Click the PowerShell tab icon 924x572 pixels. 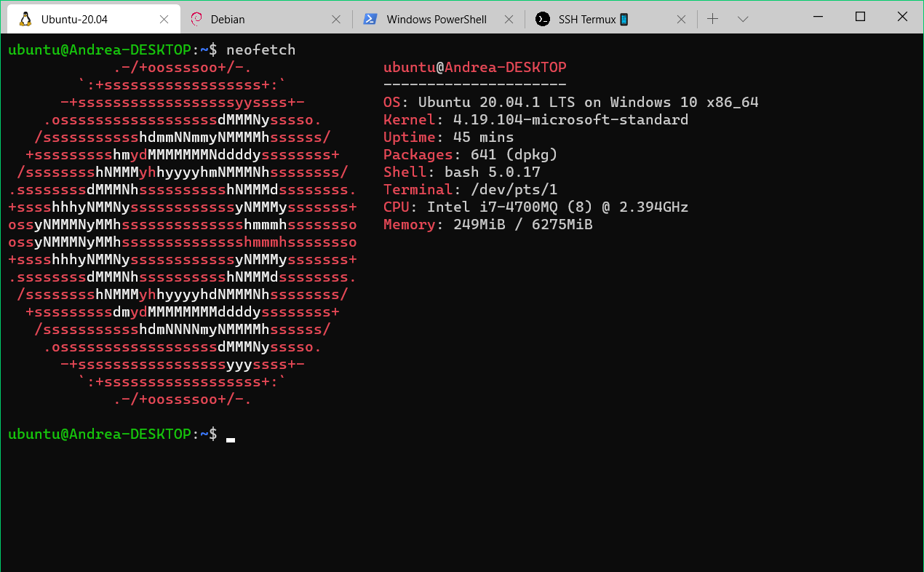click(370, 20)
